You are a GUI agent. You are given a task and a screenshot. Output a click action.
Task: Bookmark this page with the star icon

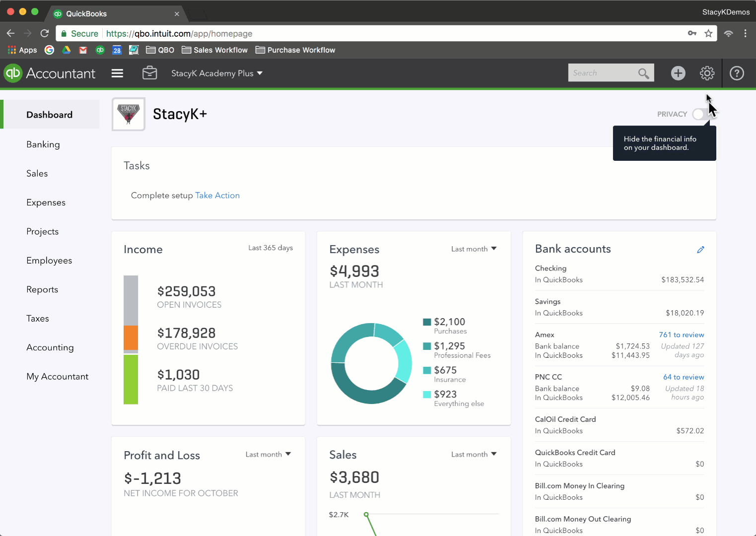click(x=708, y=33)
